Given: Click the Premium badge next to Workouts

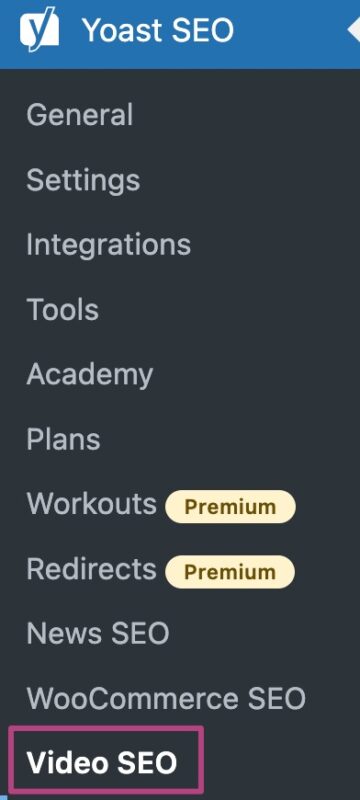Looking at the screenshot, I should (230, 507).
